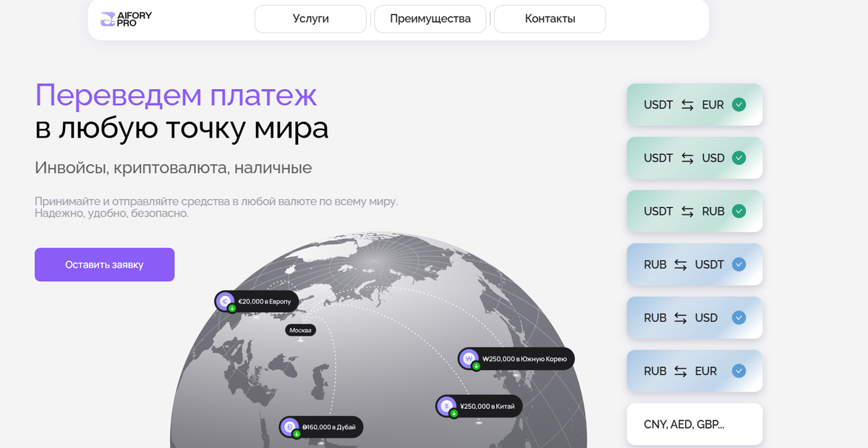Image resolution: width=868 pixels, height=448 pixels.
Task: Click the exchange arrows on the USDT RUB card
Action: (x=689, y=211)
